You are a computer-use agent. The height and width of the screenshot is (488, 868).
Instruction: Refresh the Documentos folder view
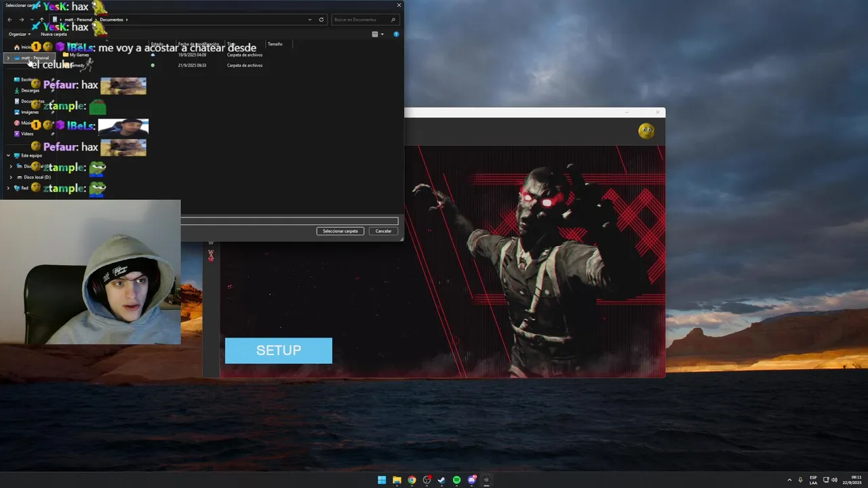tap(321, 20)
